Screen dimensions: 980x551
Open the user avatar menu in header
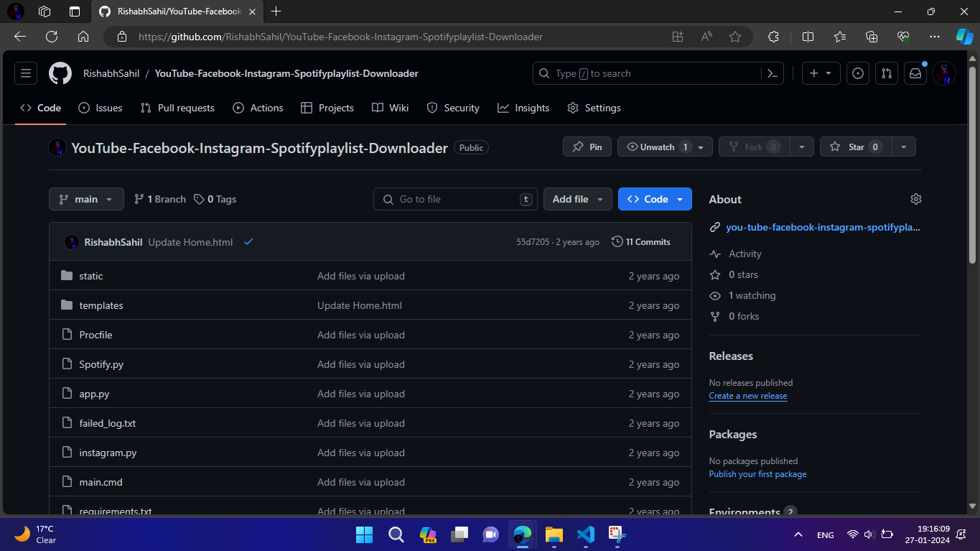tap(944, 73)
